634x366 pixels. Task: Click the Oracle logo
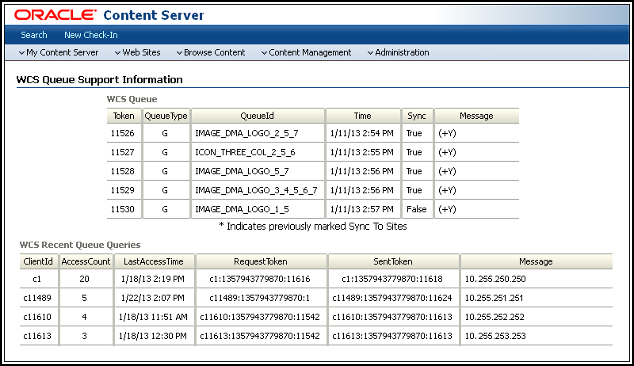(x=55, y=15)
